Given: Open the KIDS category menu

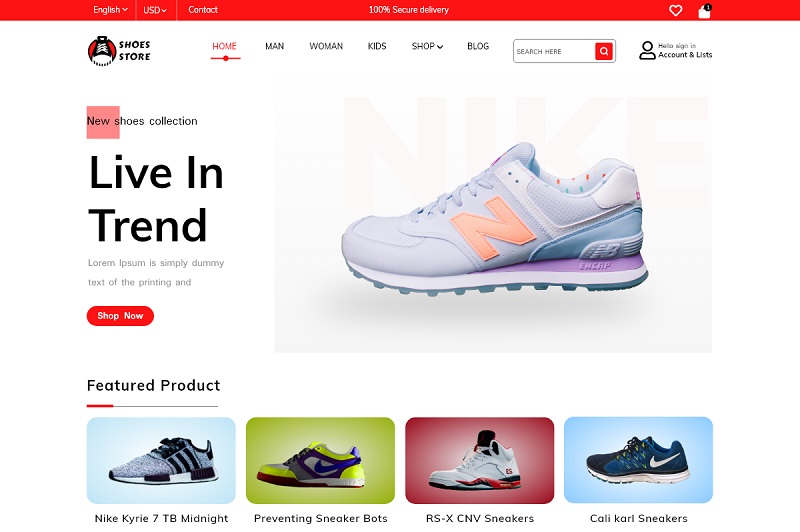Looking at the screenshot, I should click(x=377, y=46).
